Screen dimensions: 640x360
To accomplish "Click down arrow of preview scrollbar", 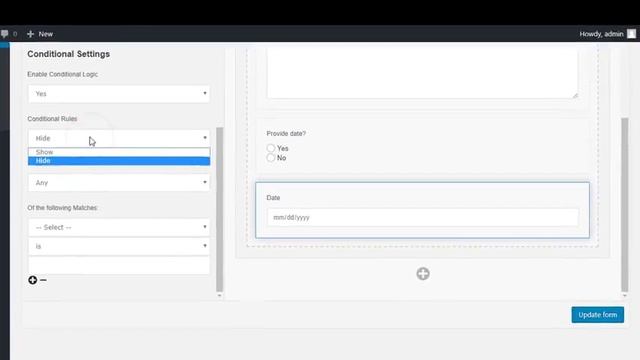I will (x=624, y=296).
